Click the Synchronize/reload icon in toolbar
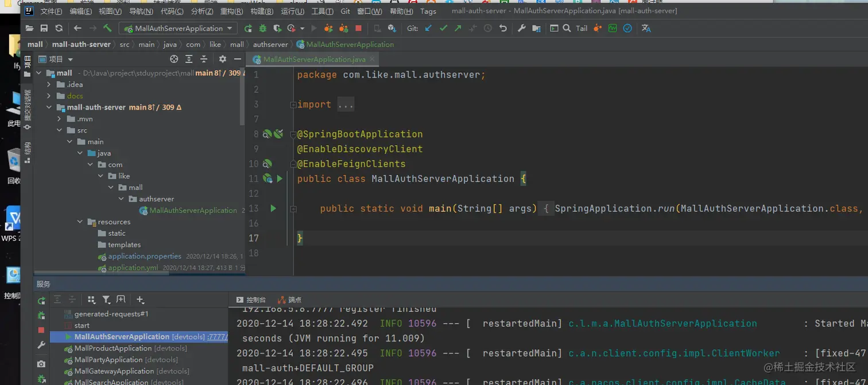This screenshot has height=385, width=868. click(x=59, y=28)
